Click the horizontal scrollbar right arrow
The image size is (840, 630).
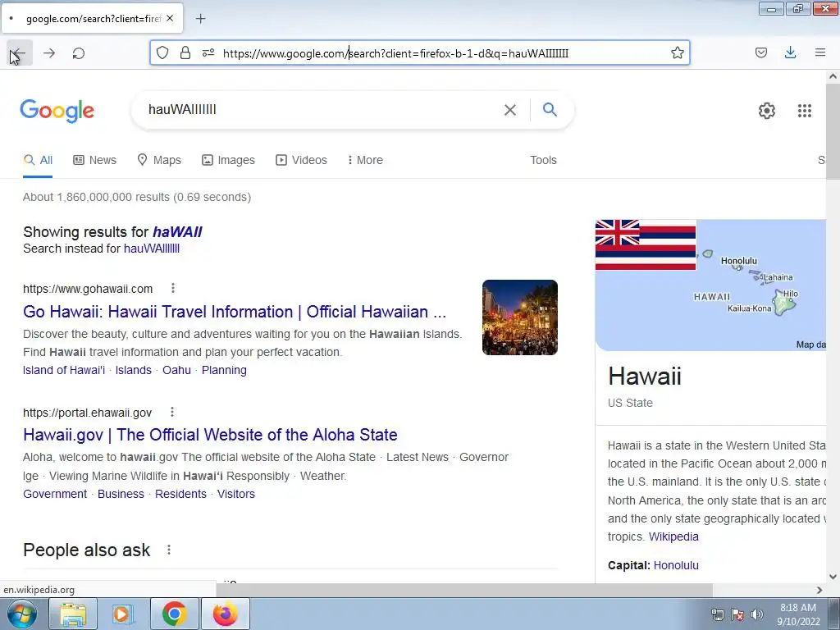point(819,590)
